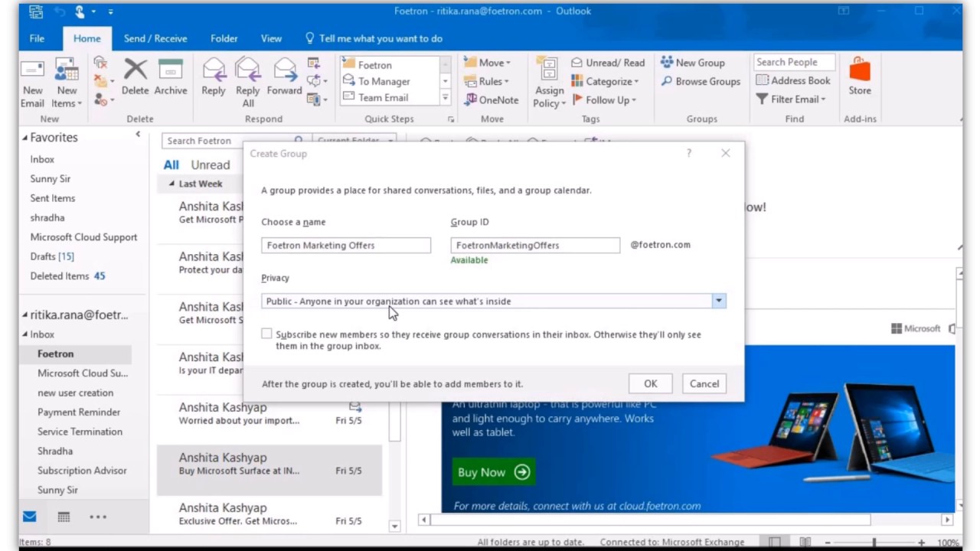Image resolution: width=980 pixels, height=551 pixels.
Task: Click inside the group name field
Action: [x=346, y=245]
